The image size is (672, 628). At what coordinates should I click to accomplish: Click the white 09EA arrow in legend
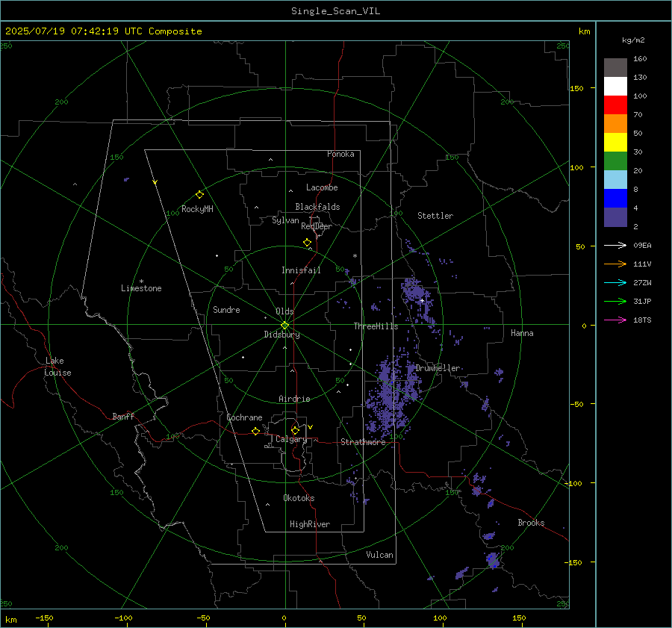615,245
